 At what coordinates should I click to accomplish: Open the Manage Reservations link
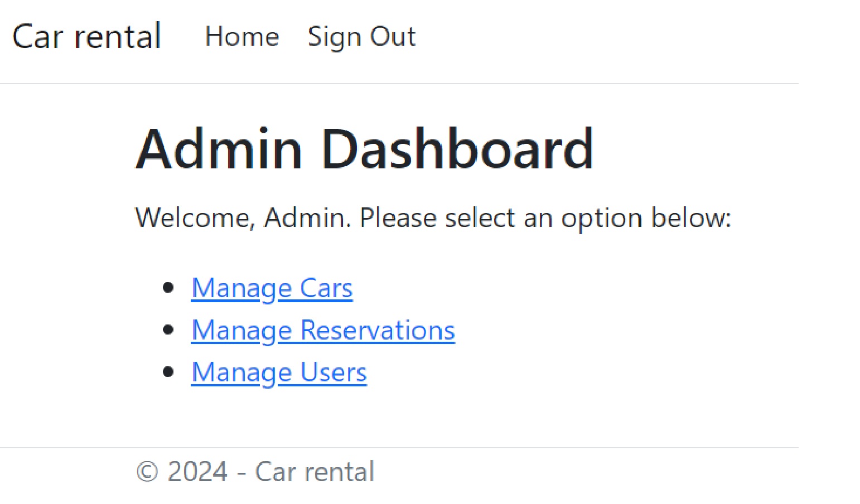(x=323, y=330)
